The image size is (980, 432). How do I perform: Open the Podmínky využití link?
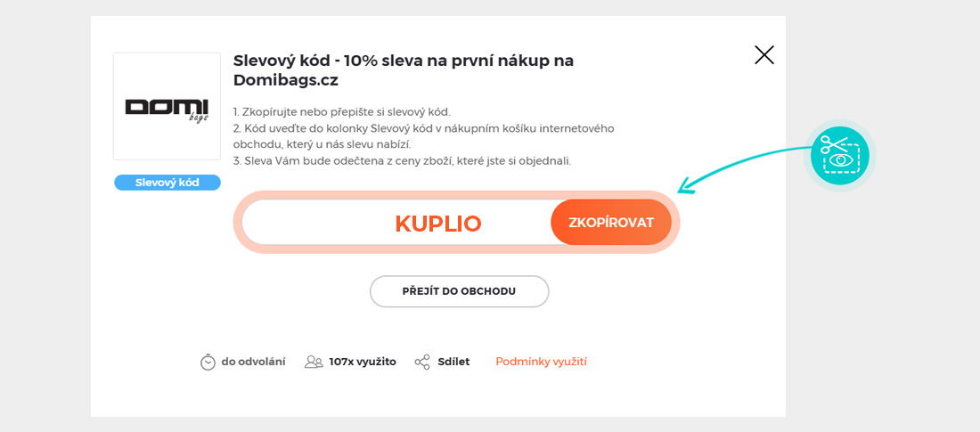click(541, 362)
